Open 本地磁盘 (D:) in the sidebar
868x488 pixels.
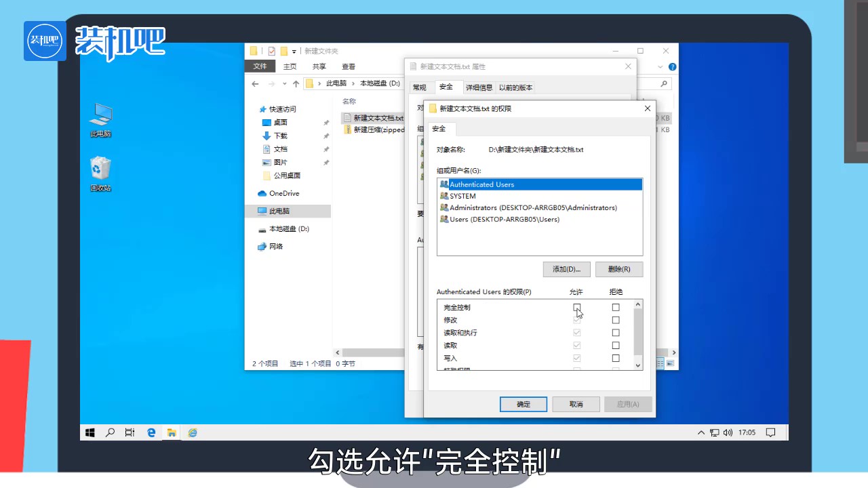click(289, 228)
